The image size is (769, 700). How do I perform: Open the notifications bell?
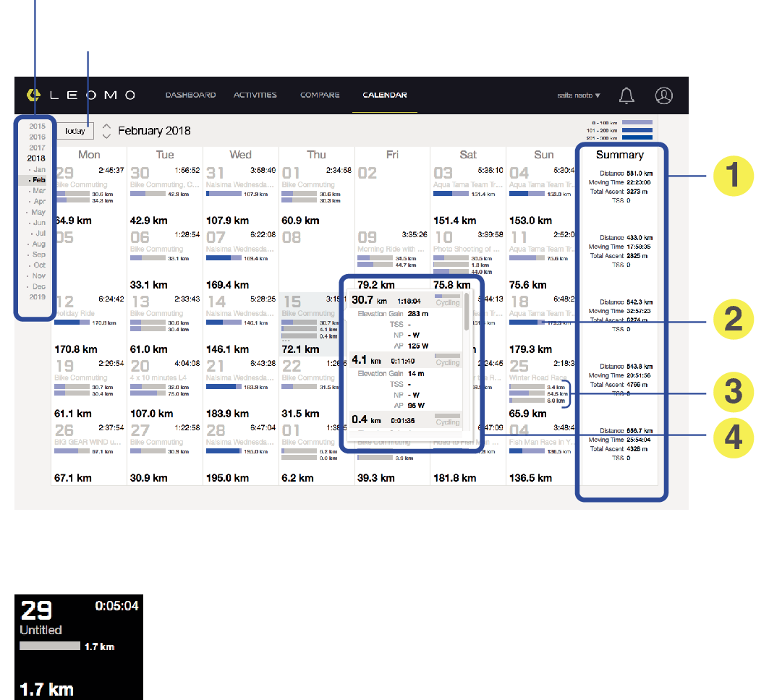[626, 95]
